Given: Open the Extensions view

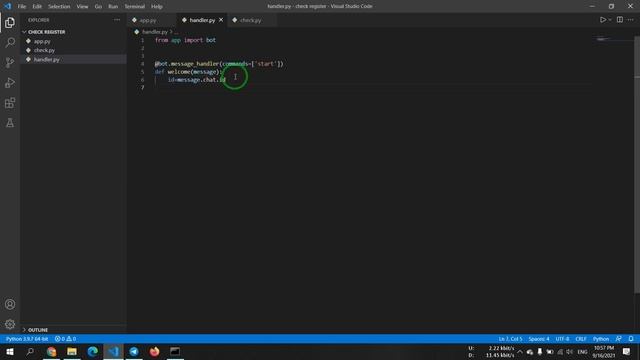Looking at the screenshot, I should (x=10, y=102).
